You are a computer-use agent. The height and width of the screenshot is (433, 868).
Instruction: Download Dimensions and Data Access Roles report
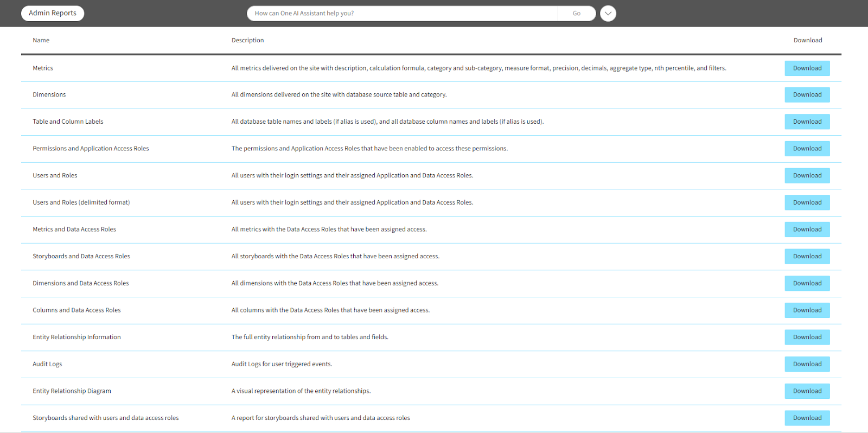coord(807,283)
